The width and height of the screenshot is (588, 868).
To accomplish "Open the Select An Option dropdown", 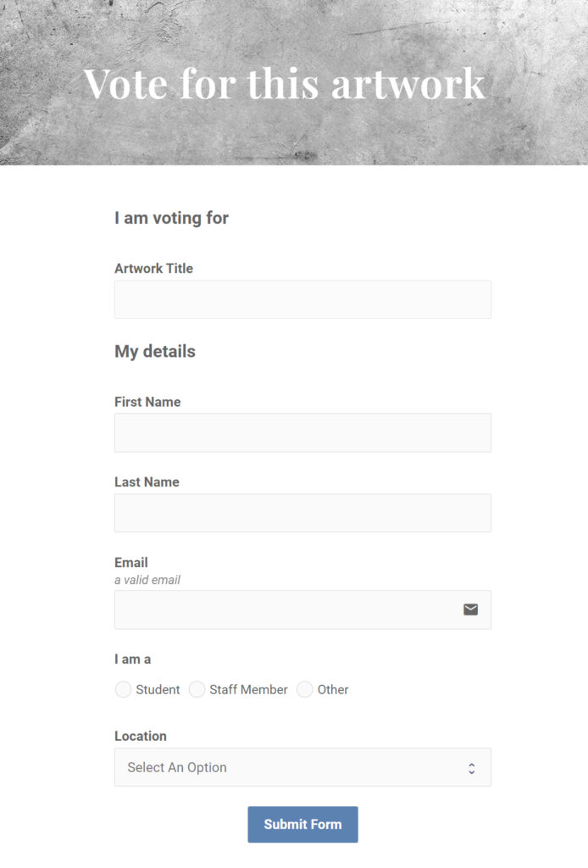I will coord(302,767).
